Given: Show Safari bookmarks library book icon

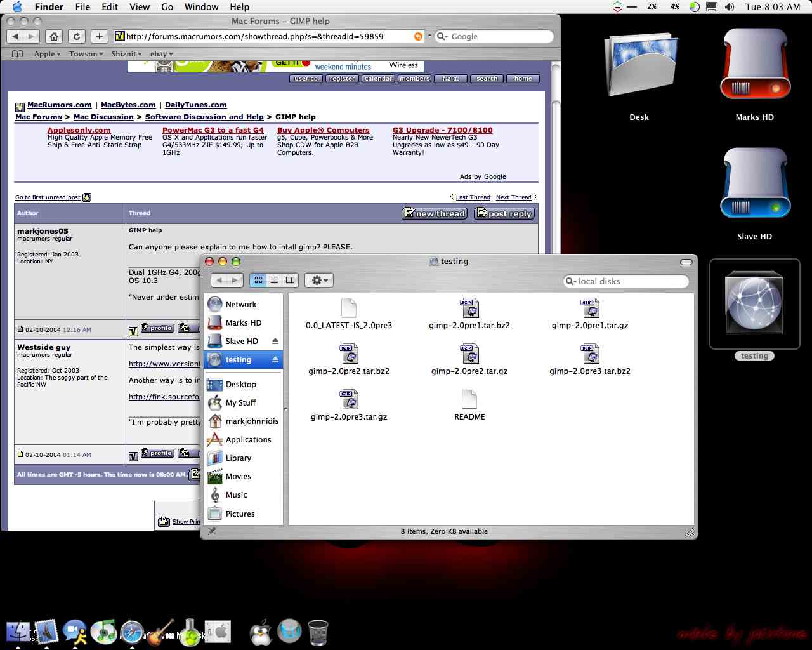Looking at the screenshot, I should 18,54.
